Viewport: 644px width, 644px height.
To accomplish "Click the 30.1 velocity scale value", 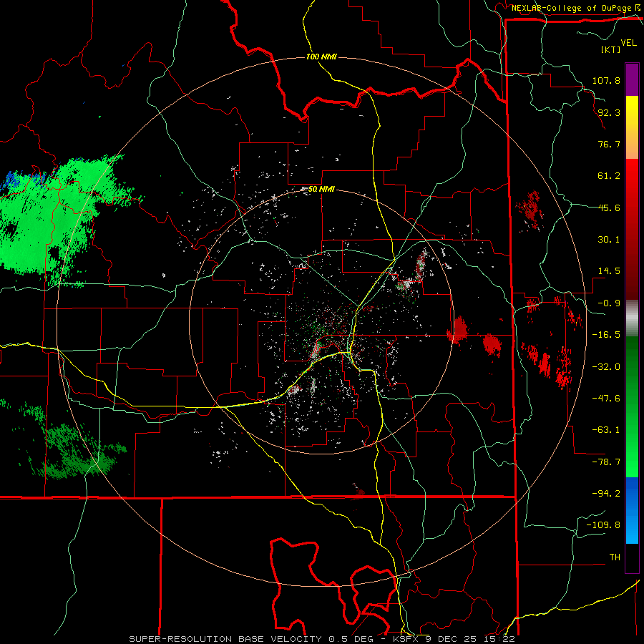I will point(609,240).
